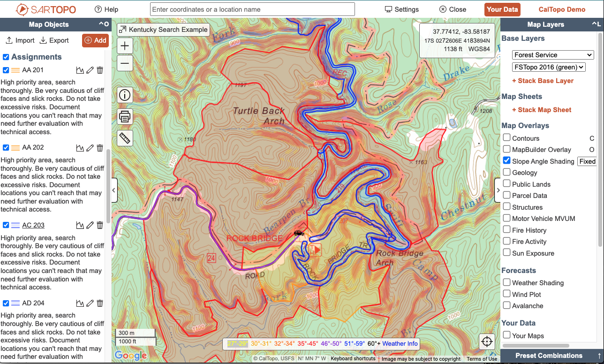Viewport: 604px width, 364px height.
Task: Uncheck the AD 204 assignment checkbox
Action: click(x=6, y=303)
